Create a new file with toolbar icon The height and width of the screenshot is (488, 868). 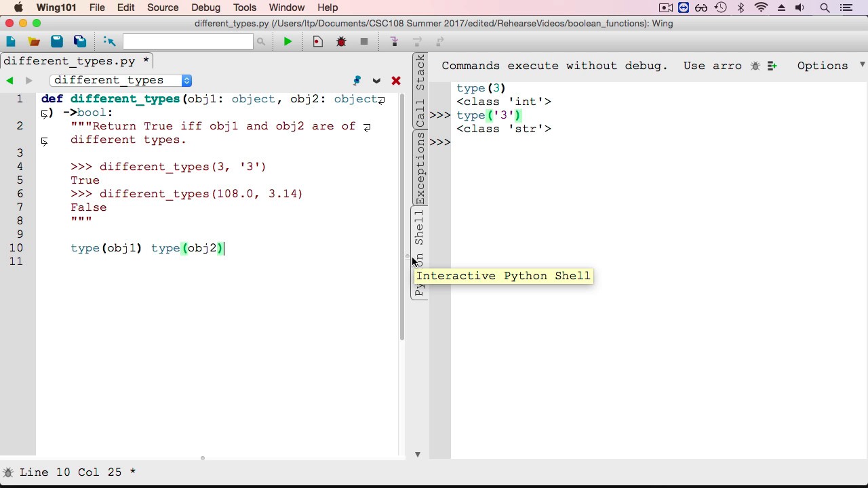[11, 41]
